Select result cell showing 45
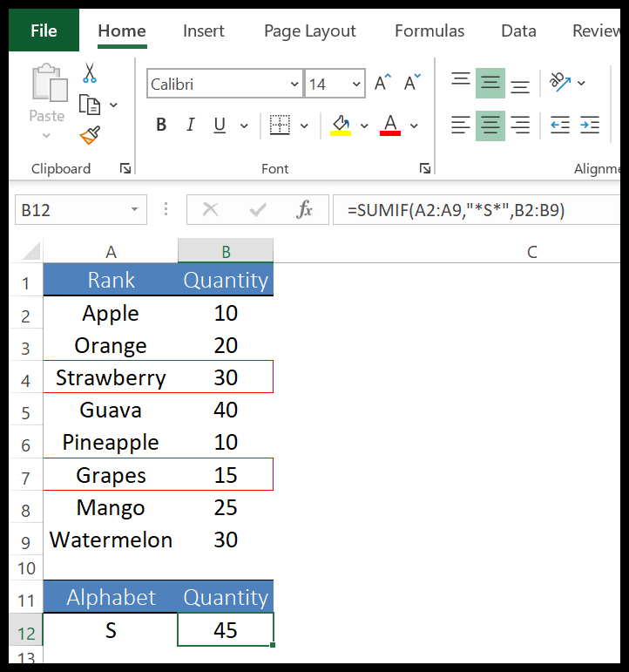 pyautogui.click(x=226, y=629)
